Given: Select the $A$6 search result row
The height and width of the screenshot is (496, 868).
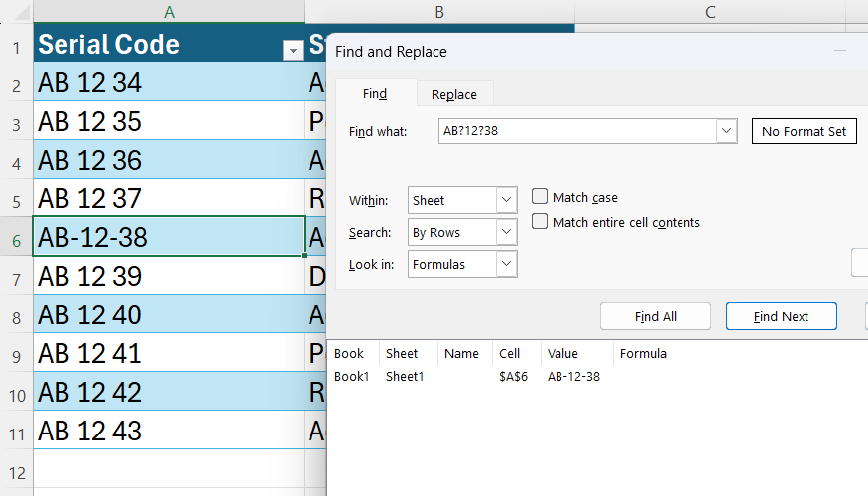Looking at the screenshot, I should click(x=598, y=376).
